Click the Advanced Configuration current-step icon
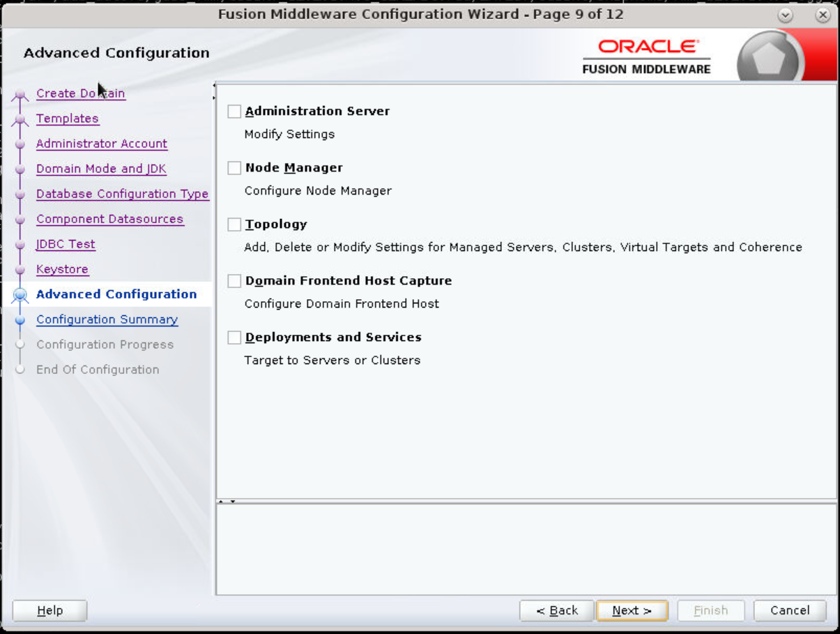 [x=20, y=295]
